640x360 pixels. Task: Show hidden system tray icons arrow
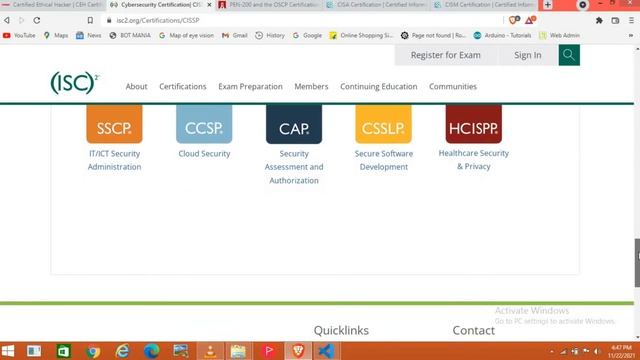(x=552, y=351)
